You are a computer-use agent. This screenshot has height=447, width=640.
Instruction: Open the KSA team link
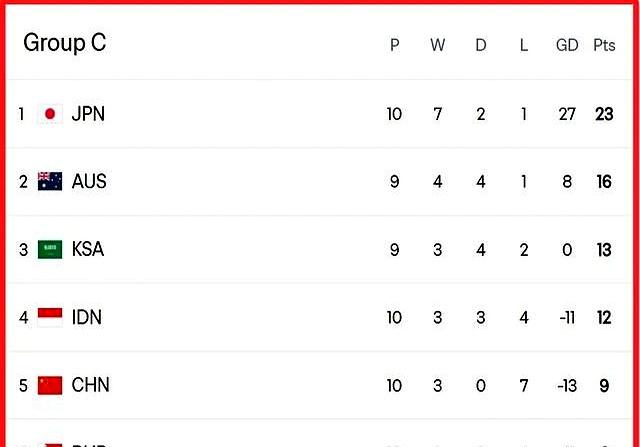[x=88, y=249]
